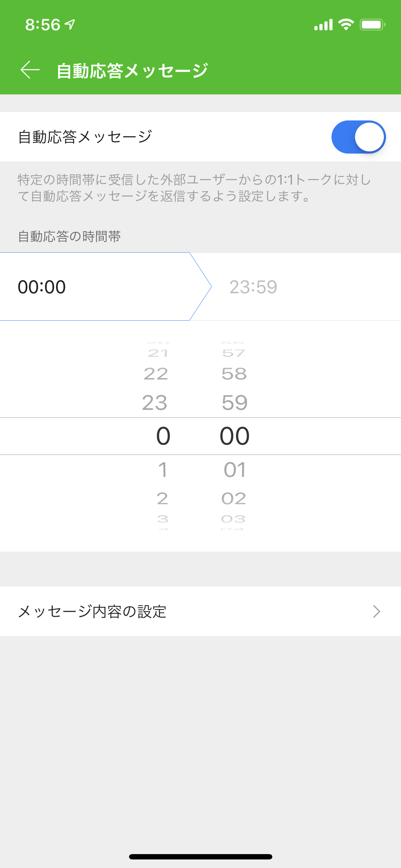
Task: Tap メッセージ内容の設定 row label
Action: pos(92,611)
